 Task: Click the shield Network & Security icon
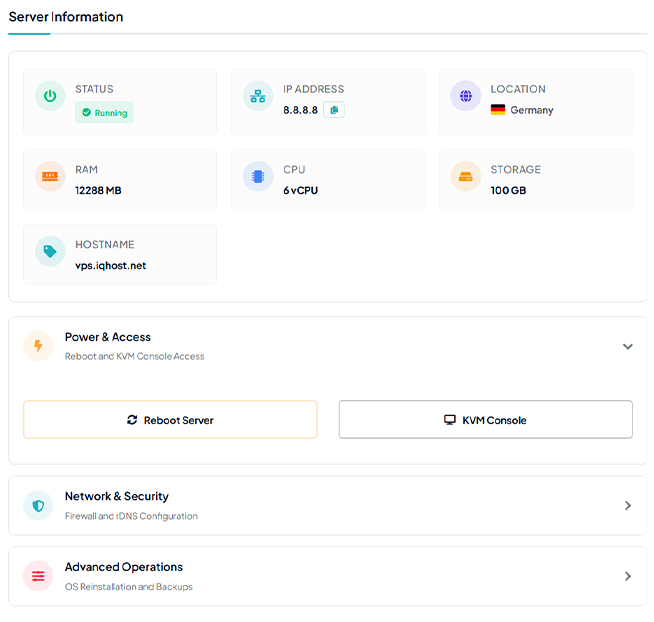(x=38, y=505)
